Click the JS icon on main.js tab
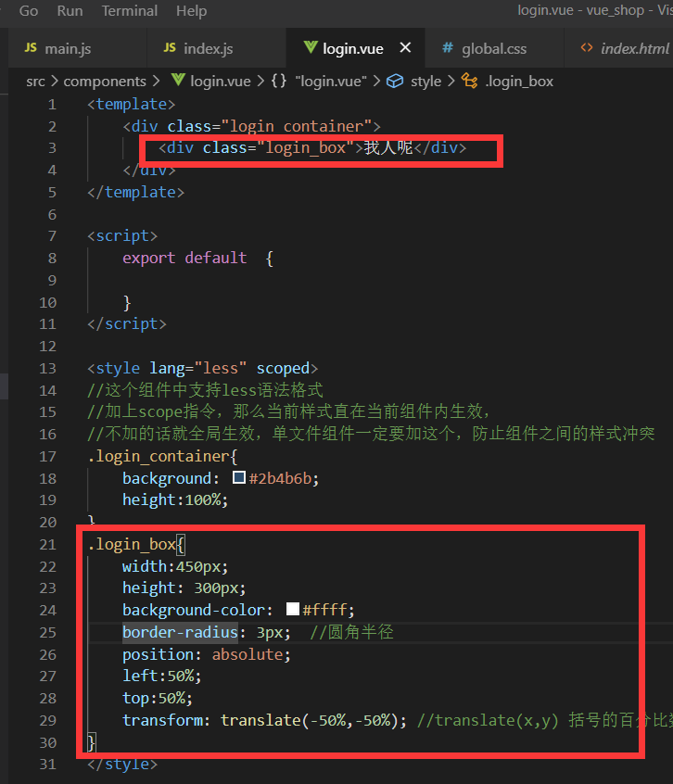673x784 pixels. tap(31, 47)
